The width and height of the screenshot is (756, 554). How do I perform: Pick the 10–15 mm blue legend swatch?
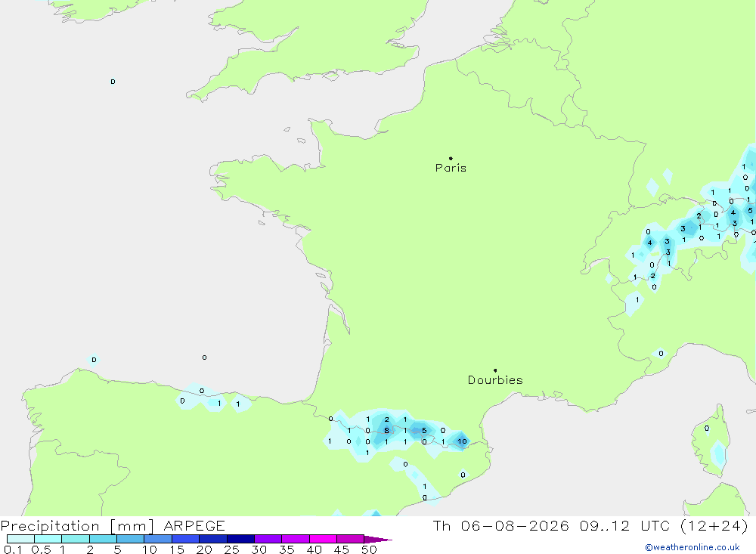click(x=158, y=539)
